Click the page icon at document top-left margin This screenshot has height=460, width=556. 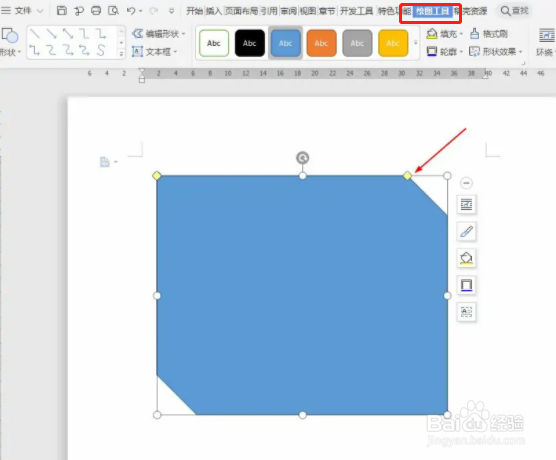click(105, 162)
